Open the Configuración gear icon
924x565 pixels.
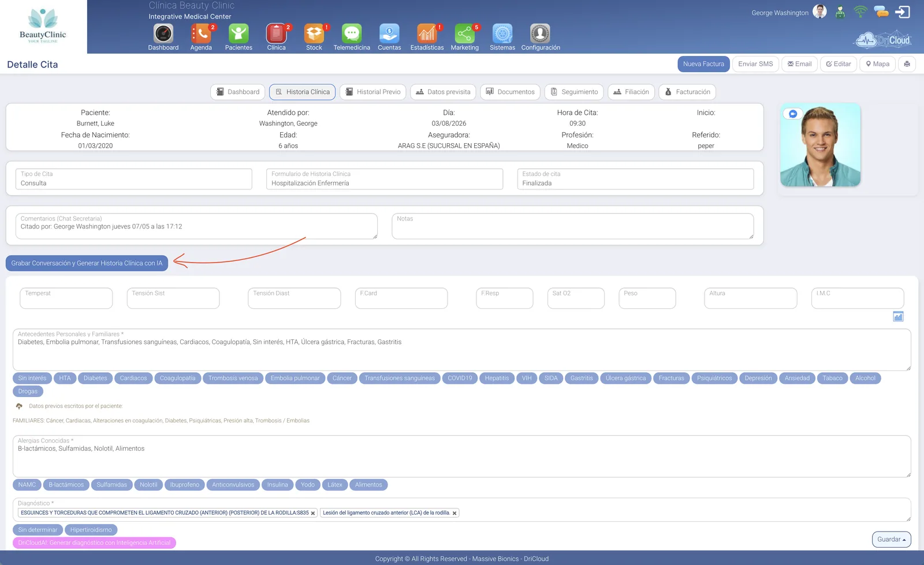[540, 34]
